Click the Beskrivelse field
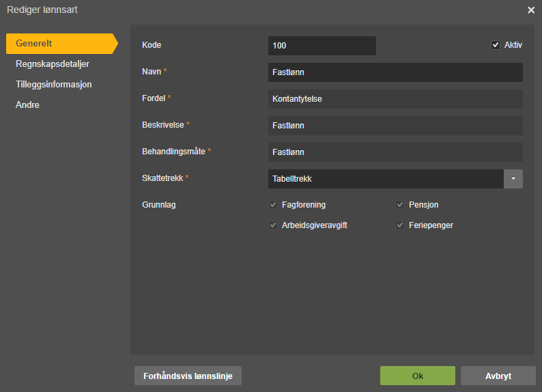 click(x=395, y=126)
